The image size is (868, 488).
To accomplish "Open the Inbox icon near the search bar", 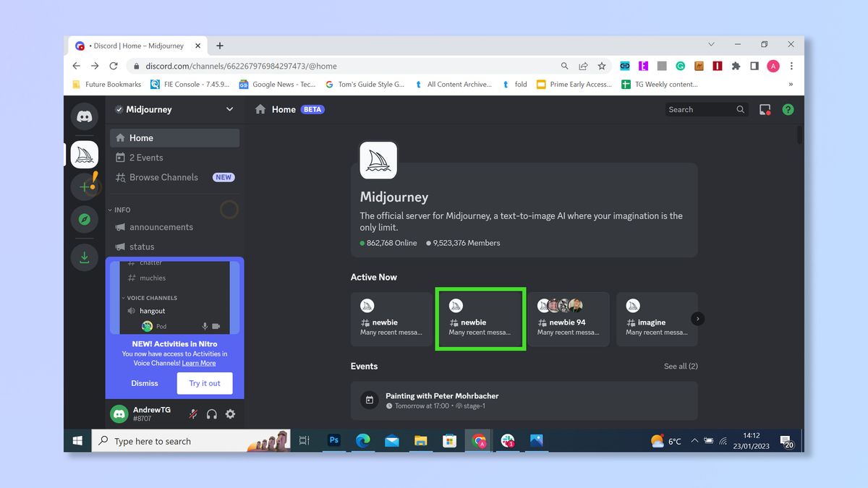I will pyautogui.click(x=764, y=109).
